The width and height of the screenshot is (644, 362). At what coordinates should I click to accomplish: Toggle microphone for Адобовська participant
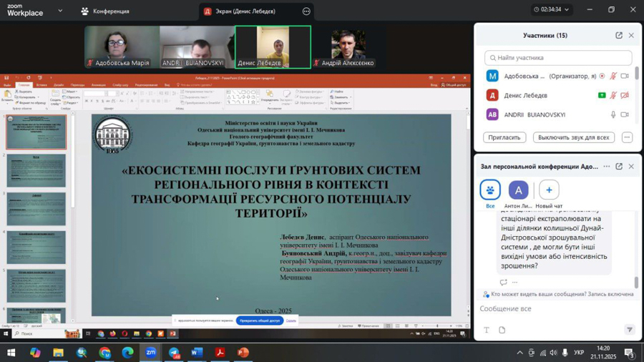613,76
